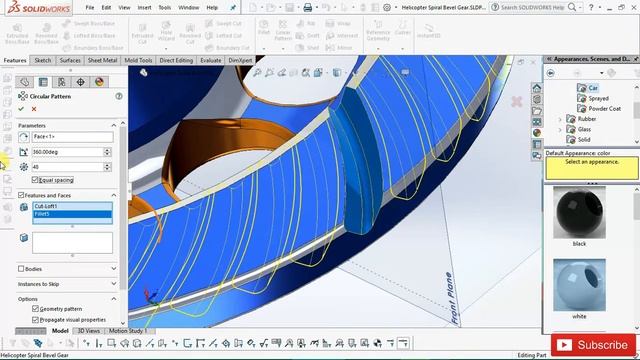
Task: Open SOLIDWORKS Resources home tab in task pane
Action: tap(537, 88)
